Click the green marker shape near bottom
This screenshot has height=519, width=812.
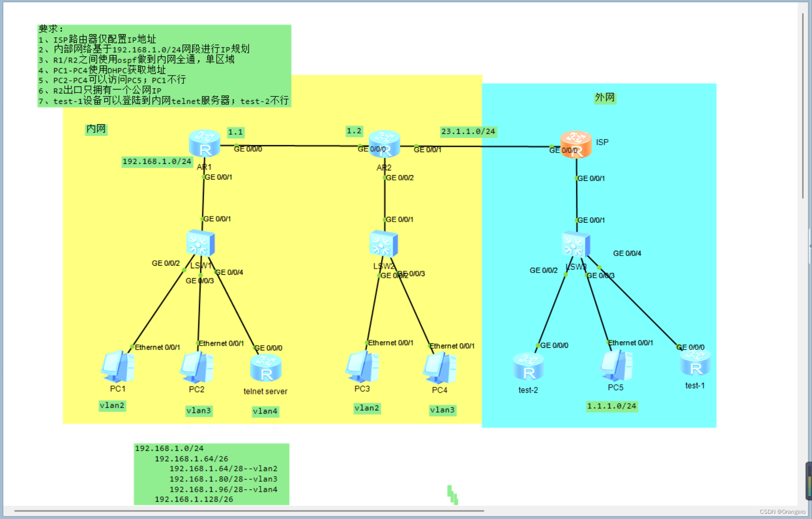[453, 495]
